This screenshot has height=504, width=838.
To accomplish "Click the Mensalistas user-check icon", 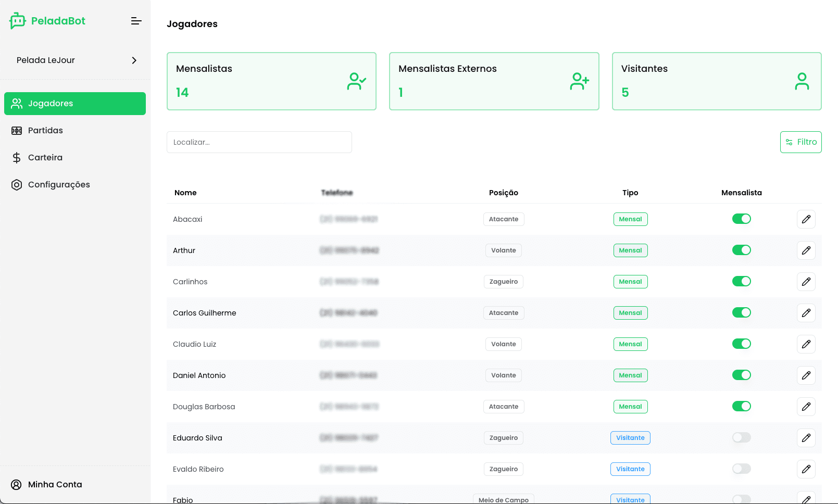I will click(x=357, y=81).
